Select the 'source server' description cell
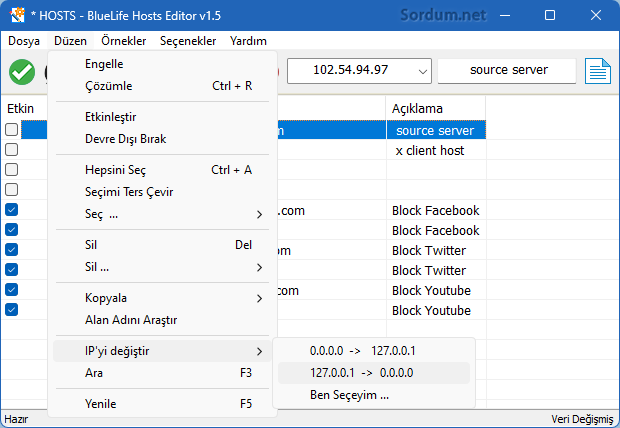 pos(436,131)
